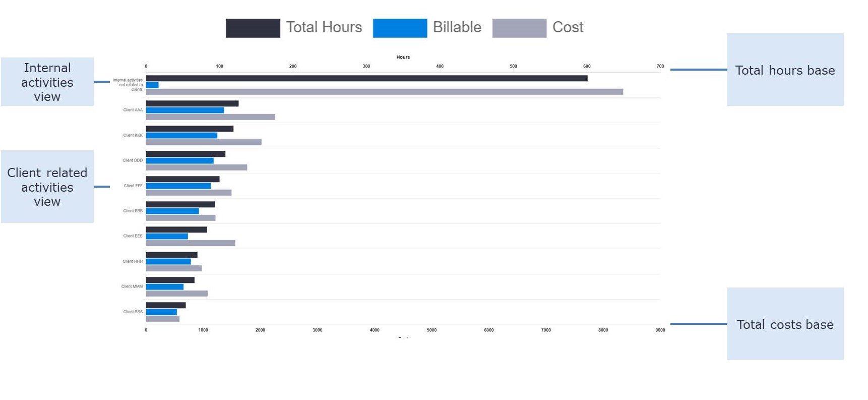868x400 pixels.
Task: Click the '300' tick on hours axis
Action: coord(366,66)
